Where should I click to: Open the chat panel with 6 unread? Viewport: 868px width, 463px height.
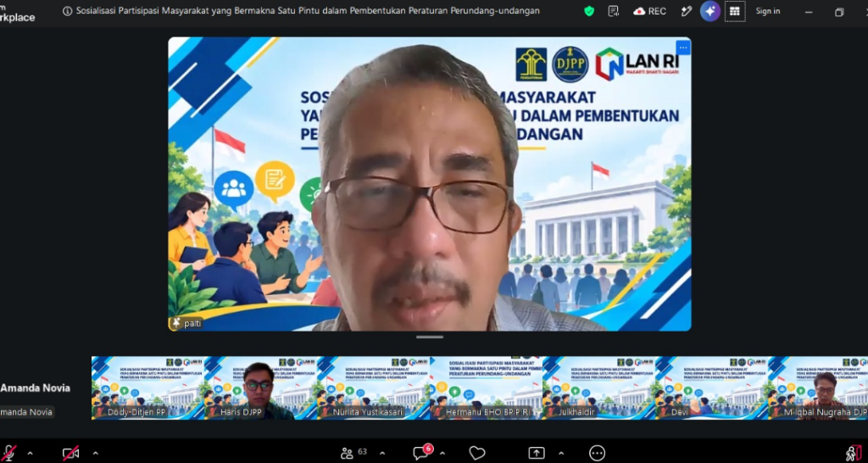[x=421, y=453]
